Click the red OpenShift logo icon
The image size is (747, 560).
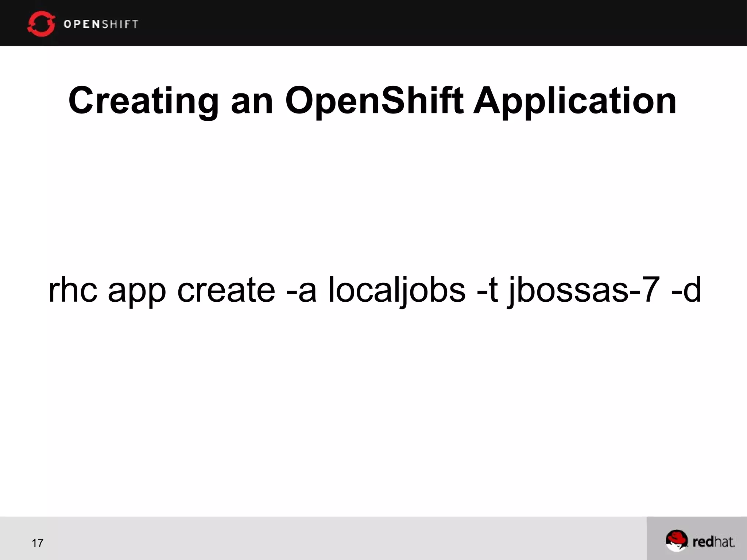tap(41, 24)
